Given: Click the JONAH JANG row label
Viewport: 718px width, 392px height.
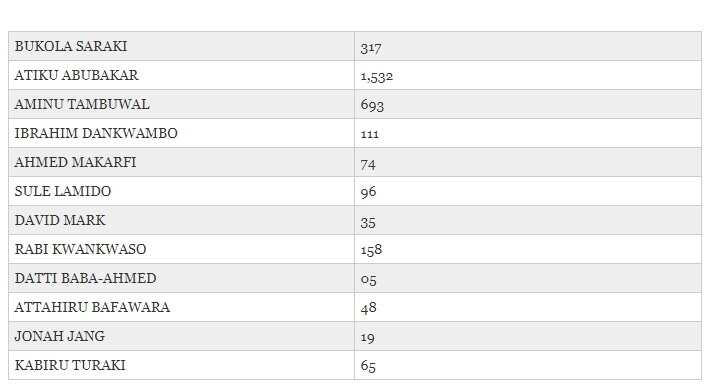Looking at the screenshot, I should 60,336.
